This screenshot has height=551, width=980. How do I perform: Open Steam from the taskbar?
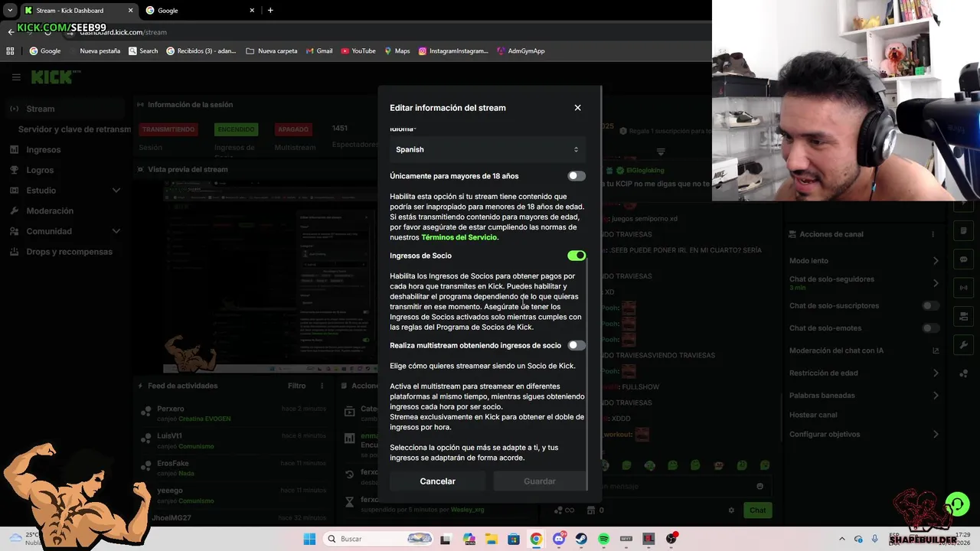581,539
